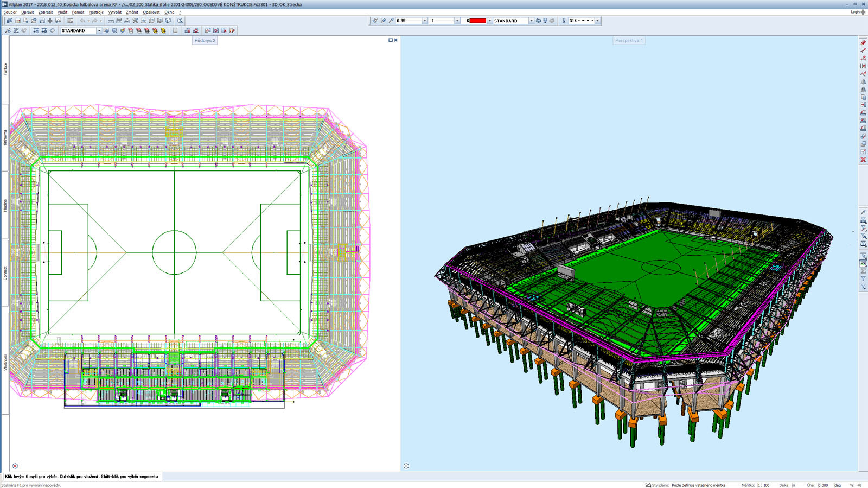Click the Login button
Viewport: 868px width, 488px height.
[857, 12]
